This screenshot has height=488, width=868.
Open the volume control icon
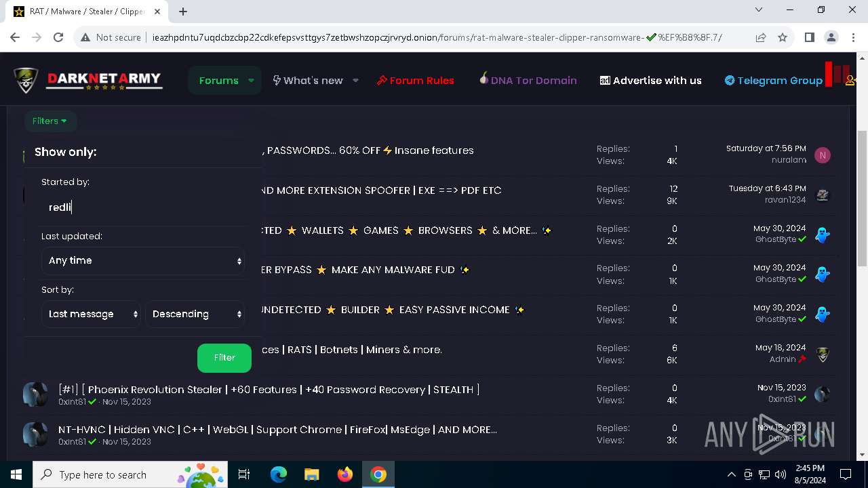781,474
